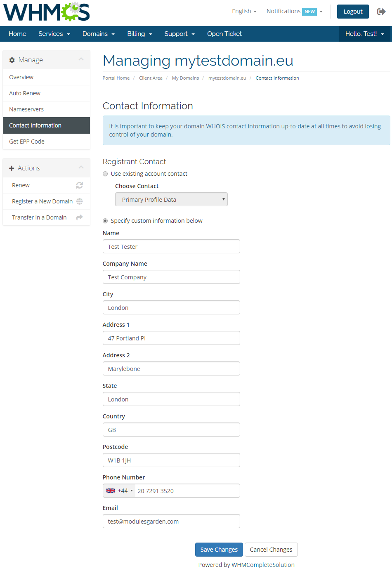Open the Billing menu
392x576 pixels.
coord(139,34)
